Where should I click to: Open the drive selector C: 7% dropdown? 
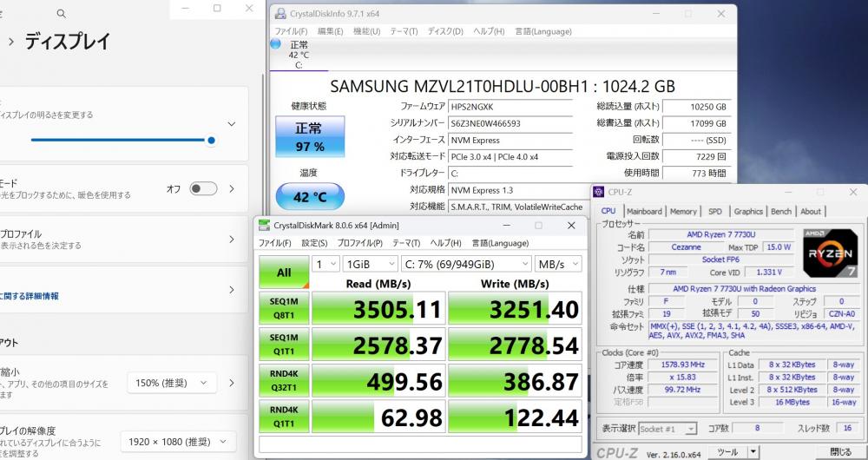466,264
